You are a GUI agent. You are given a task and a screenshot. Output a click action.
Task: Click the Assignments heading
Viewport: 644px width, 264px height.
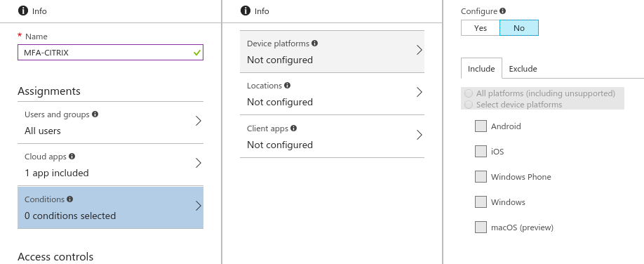(x=49, y=91)
